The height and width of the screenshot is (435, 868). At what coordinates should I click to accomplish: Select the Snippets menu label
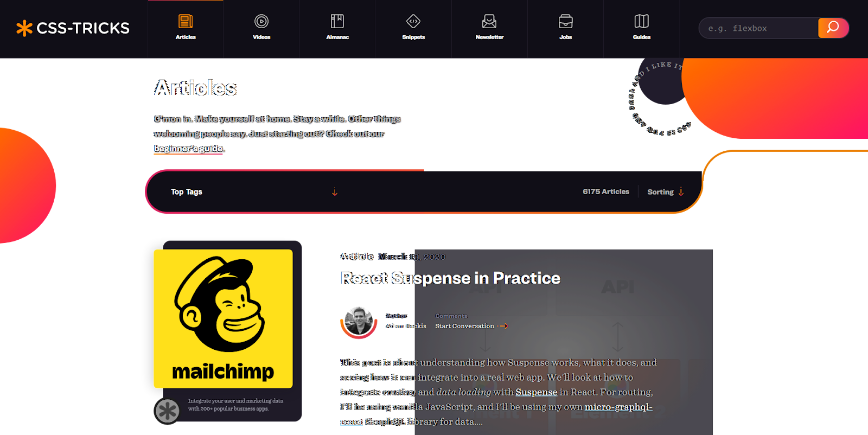[x=413, y=37]
